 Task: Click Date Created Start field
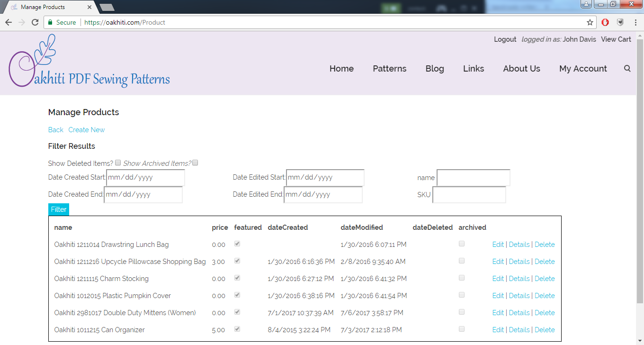point(145,177)
